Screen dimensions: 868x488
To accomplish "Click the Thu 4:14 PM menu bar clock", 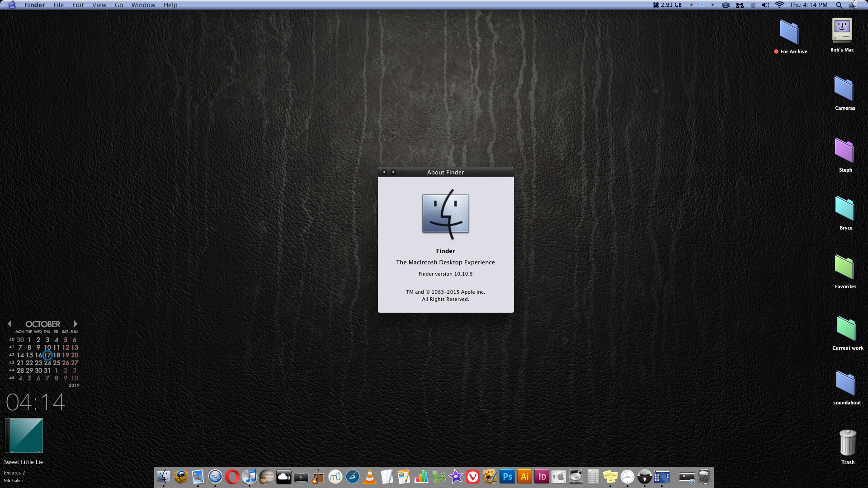I will tap(808, 5).
